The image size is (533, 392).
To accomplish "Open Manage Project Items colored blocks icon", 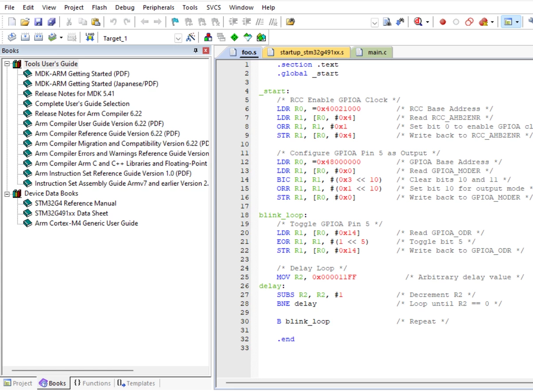I will 208,38.
